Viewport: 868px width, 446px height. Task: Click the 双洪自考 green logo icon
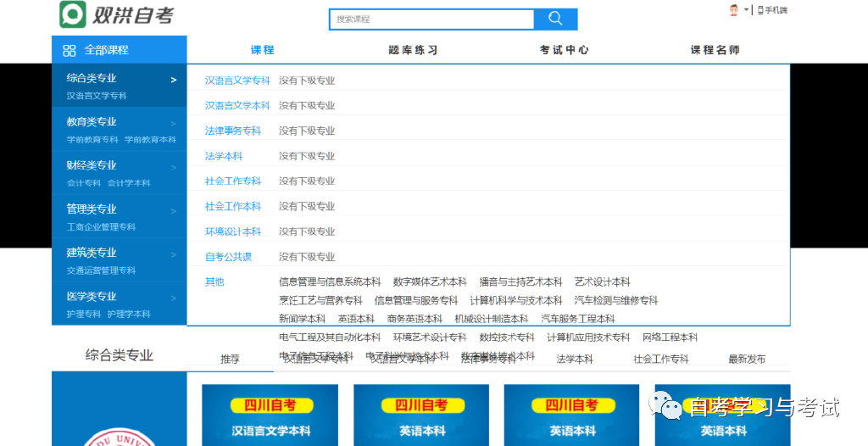[73, 14]
